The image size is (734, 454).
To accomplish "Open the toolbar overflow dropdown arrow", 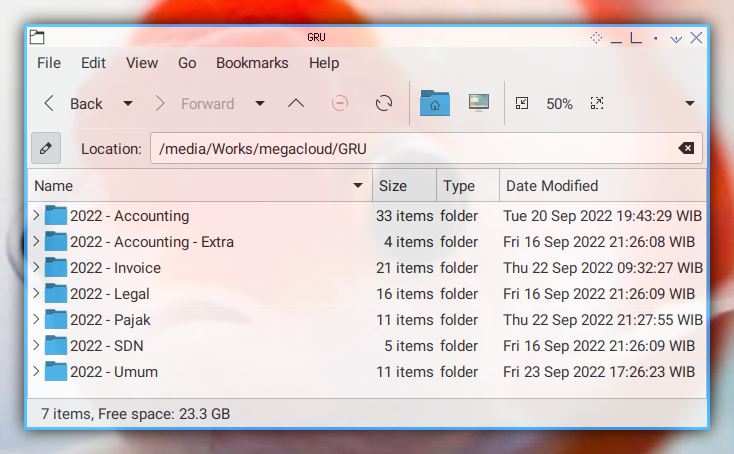I will 690,103.
